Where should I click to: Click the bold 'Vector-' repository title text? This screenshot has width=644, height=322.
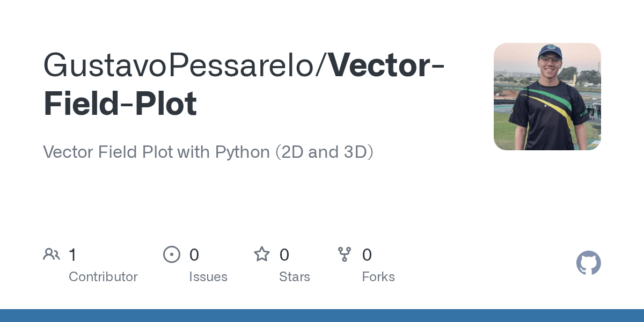coord(387,65)
